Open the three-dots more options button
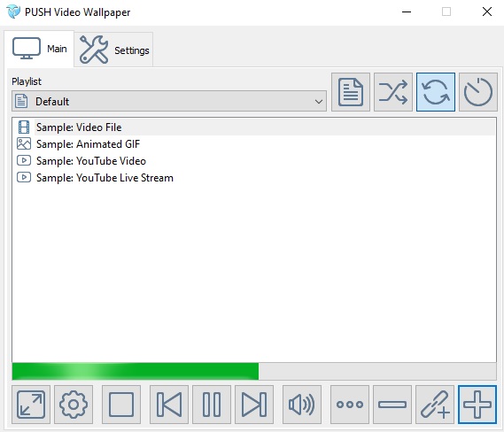 tap(350, 405)
